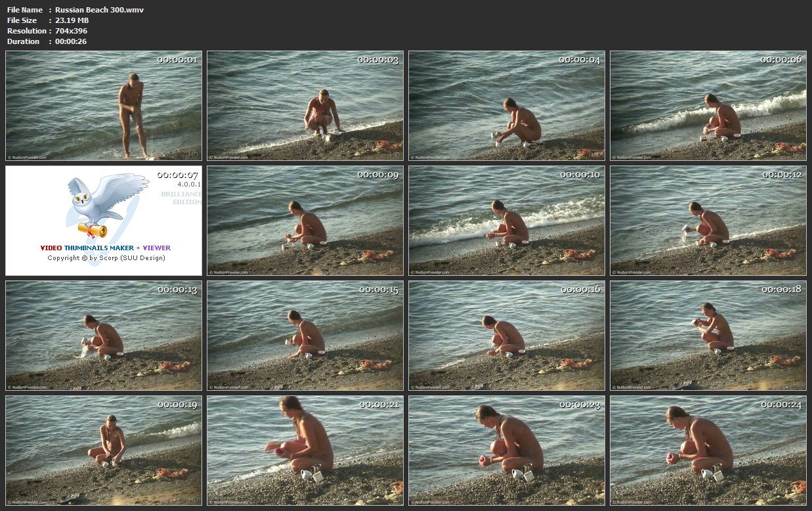
Task: Select the 00:00:04 thumbnail
Action: (507, 106)
